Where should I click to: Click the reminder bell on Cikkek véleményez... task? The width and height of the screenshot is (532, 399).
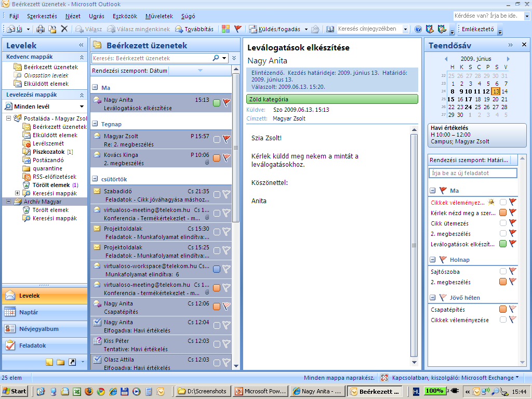[x=491, y=202]
